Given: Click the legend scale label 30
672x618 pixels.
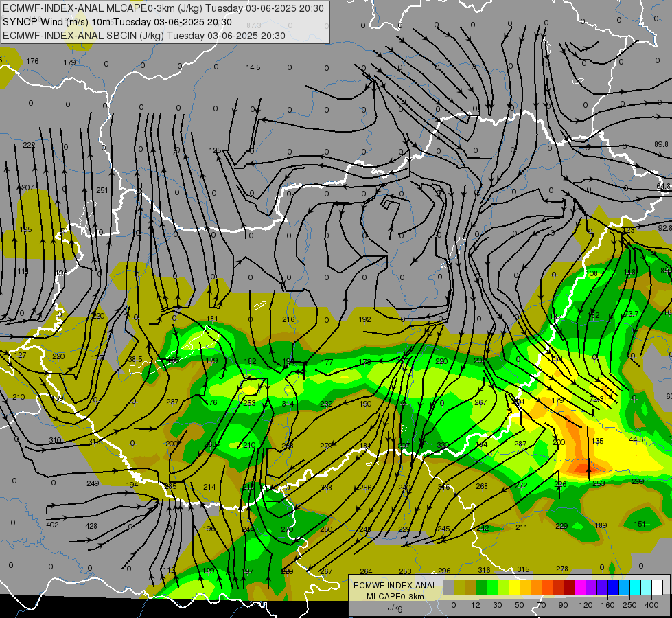Looking at the screenshot, I should (x=498, y=605).
